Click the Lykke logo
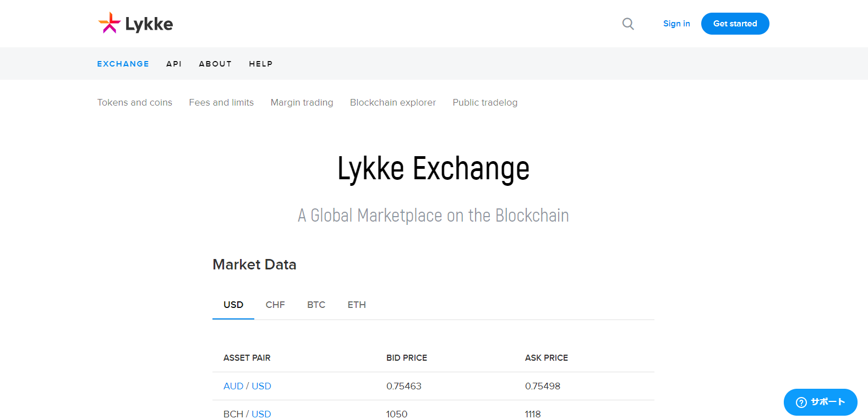Viewport: 868px width, 419px height. pyautogui.click(x=135, y=24)
